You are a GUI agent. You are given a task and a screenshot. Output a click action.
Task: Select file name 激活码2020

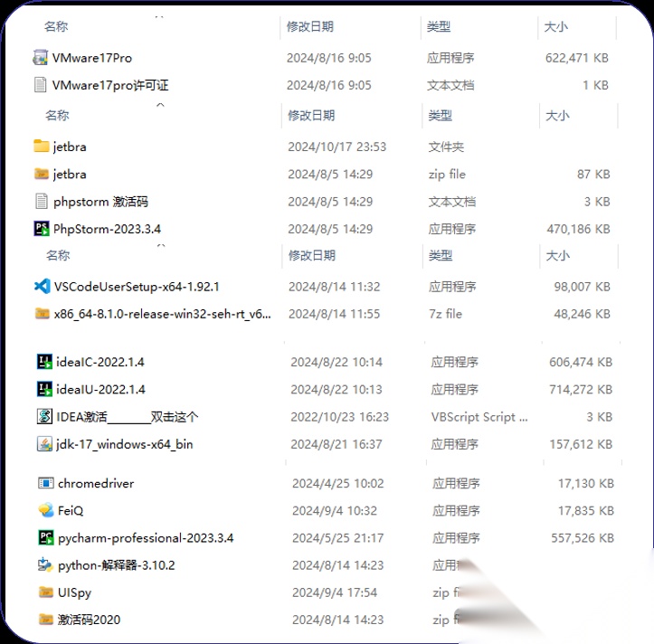[x=89, y=620]
